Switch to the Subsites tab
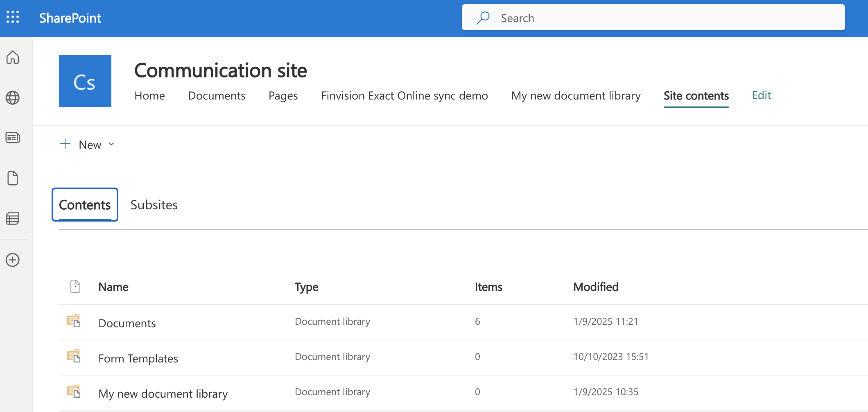868x412 pixels. tap(154, 205)
